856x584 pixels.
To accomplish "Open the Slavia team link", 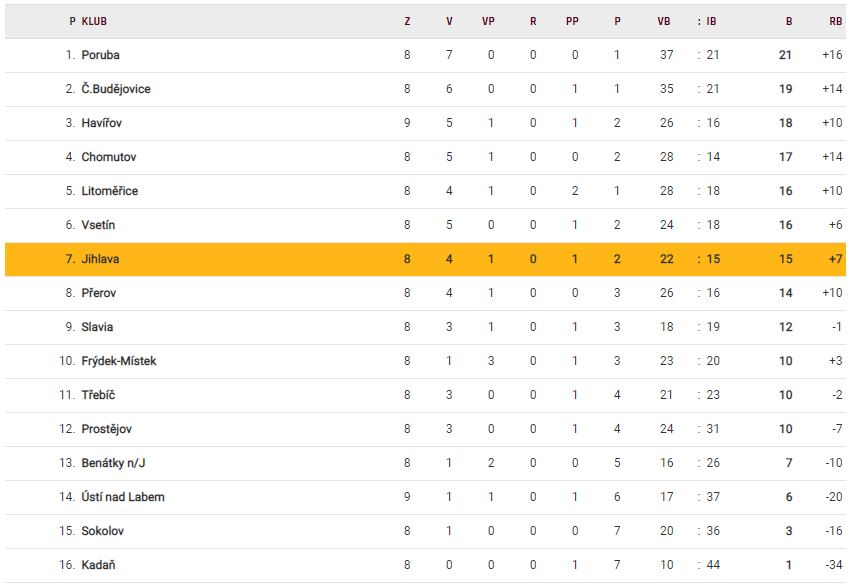I will [x=97, y=327].
